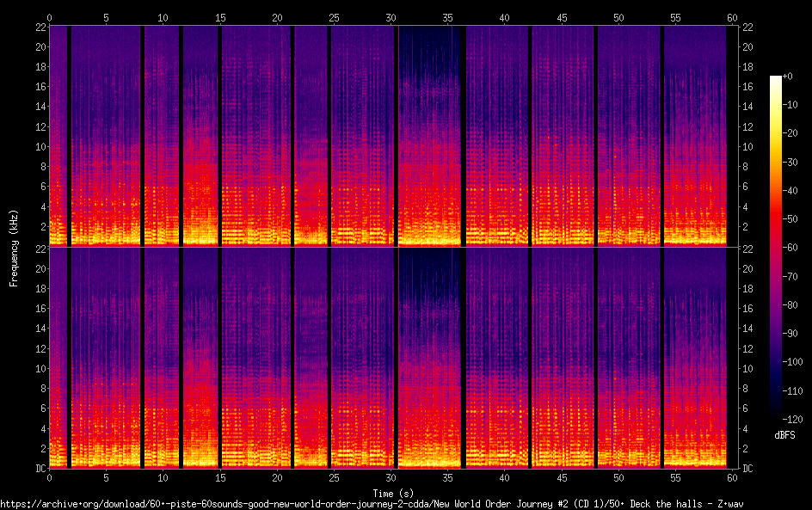This screenshot has height=510, width=812.
Task: Click the "-100" value on the dBFS scale
Action: coord(792,362)
